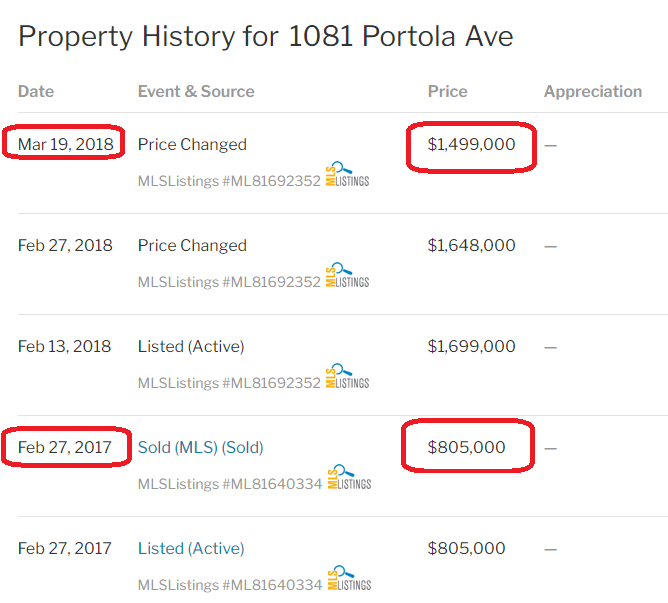Click the Appreciation column header

coord(593,91)
